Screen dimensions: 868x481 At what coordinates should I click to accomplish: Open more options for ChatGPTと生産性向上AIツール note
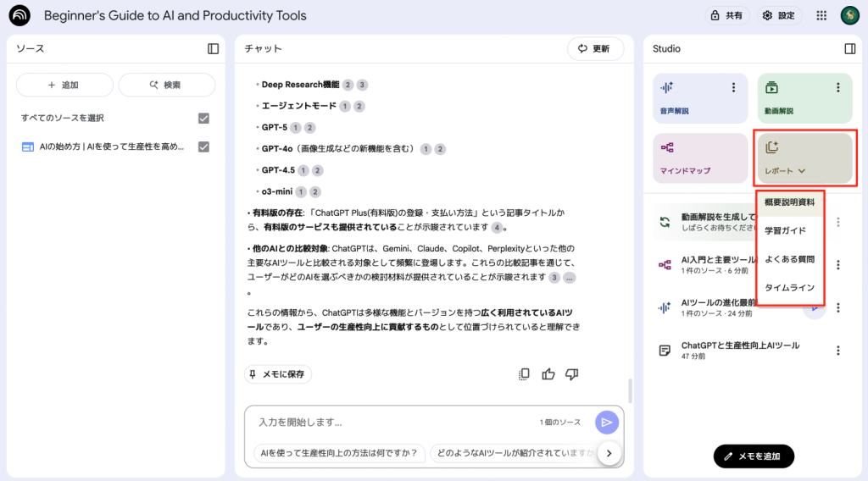click(837, 351)
